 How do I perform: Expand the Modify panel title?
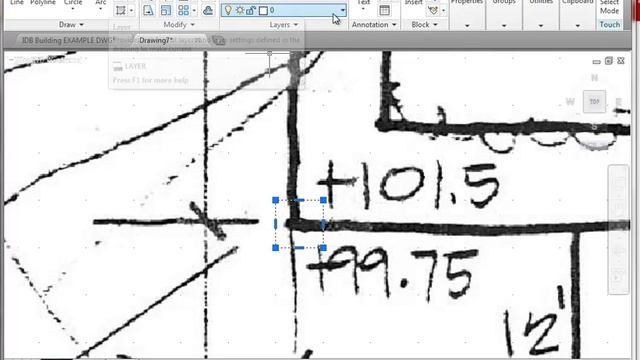pyautogui.click(x=179, y=24)
